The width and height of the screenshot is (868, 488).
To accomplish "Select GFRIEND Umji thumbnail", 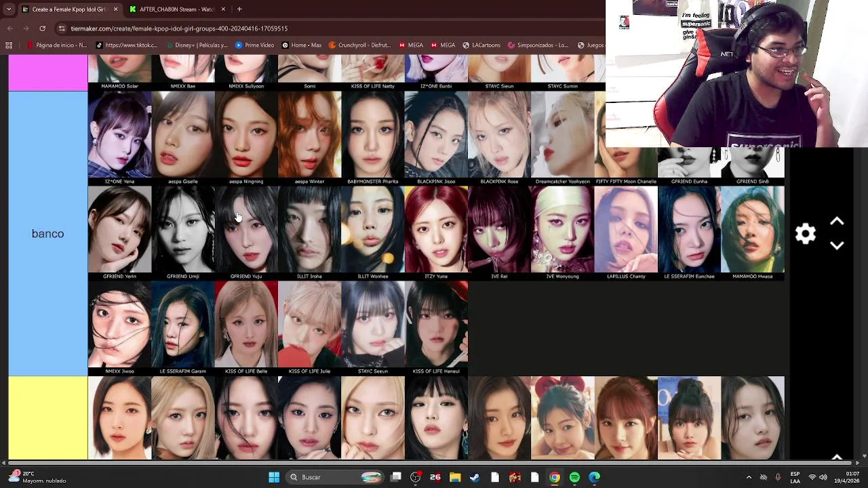I will pyautogui.click(x=182, y=233).
